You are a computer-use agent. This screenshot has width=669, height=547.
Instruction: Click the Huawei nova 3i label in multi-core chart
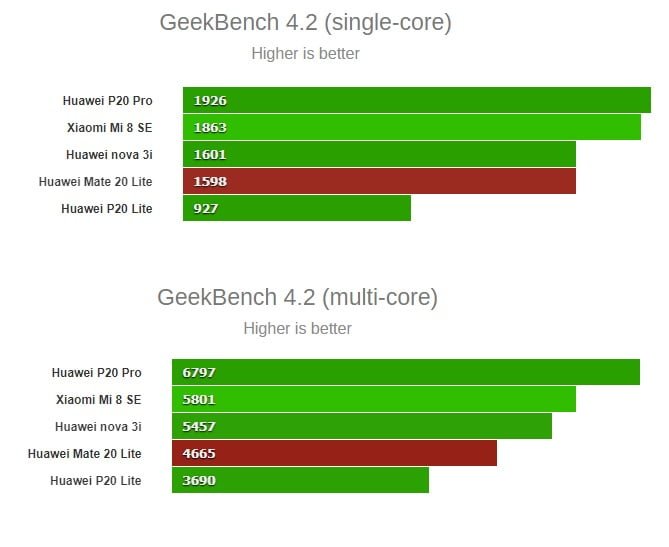(98, 427)
